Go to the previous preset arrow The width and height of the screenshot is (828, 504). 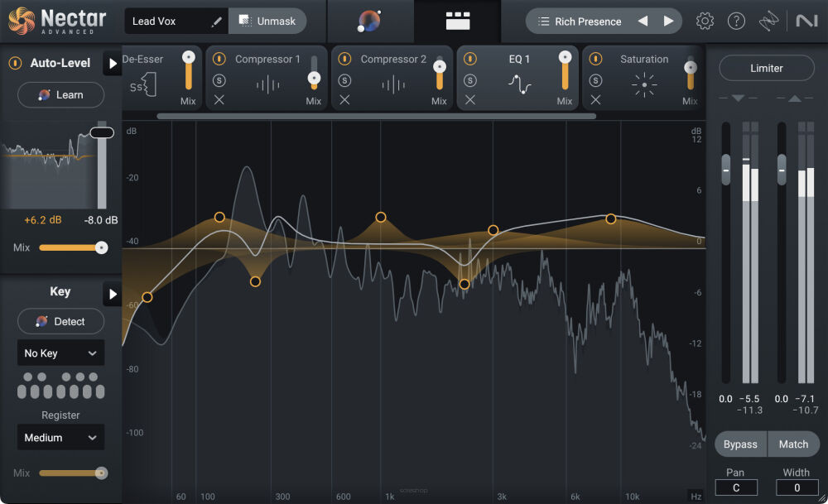click(x=643, y=22)
